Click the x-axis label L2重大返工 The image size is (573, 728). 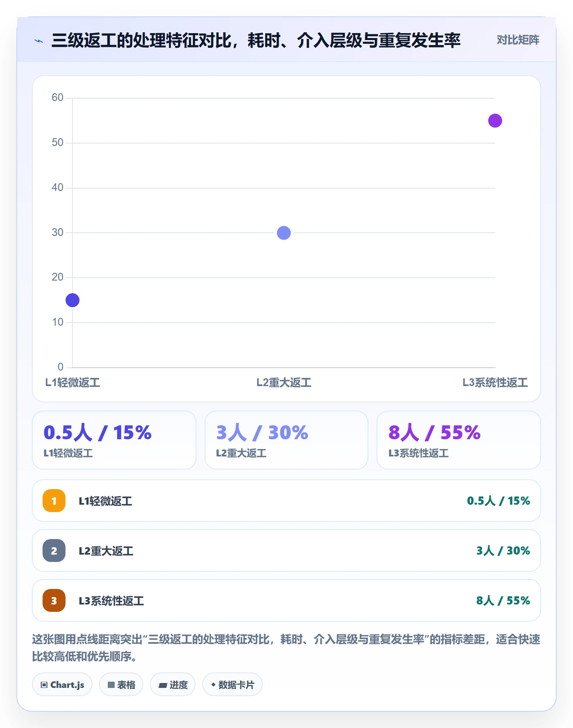(284, 383)
